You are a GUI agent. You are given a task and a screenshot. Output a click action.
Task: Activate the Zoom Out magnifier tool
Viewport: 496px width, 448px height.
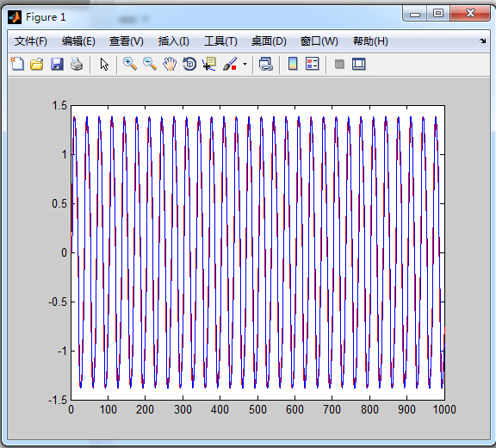pos(150,64)
